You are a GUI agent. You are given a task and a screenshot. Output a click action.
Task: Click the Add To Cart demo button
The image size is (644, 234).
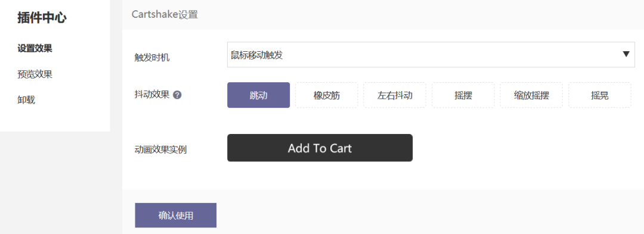[320, 148]
